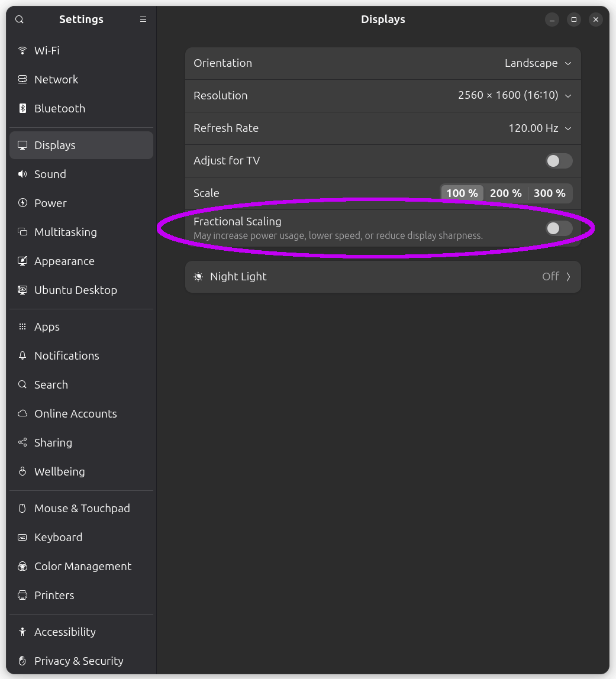Click the Color Management icon
The width and height of the screenshot is (616, 679).
pos(22,566)
